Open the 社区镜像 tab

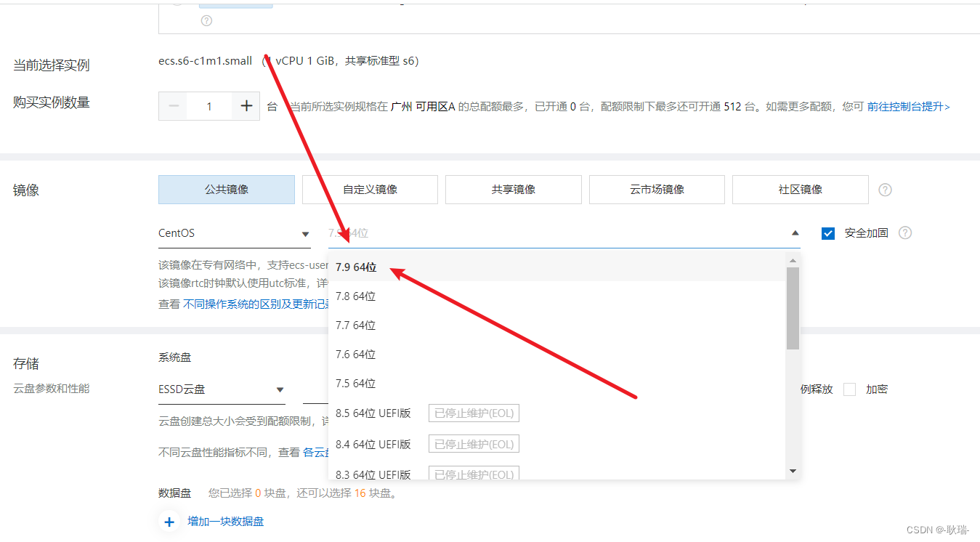801,190
